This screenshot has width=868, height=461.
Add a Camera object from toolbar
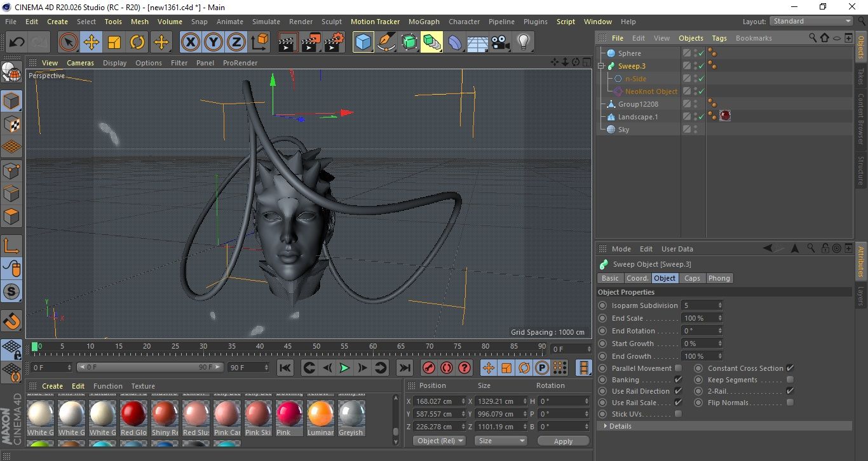point(501,43)
